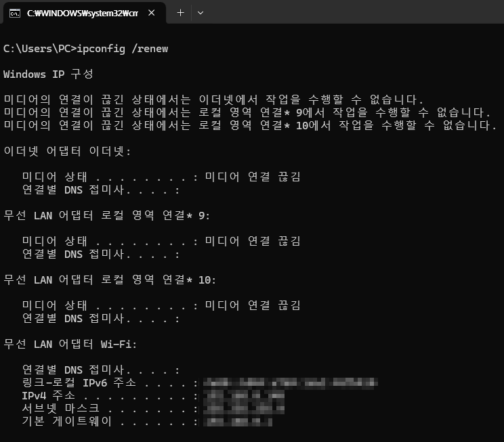Click '미디어 연결 끊김' under 로컬 영역 연결* 10
504x442 pixels.
coord(253,305)
